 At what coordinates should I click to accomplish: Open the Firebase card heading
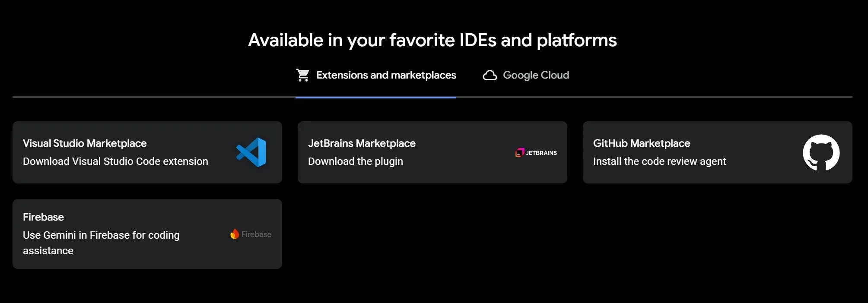[43, 217]
